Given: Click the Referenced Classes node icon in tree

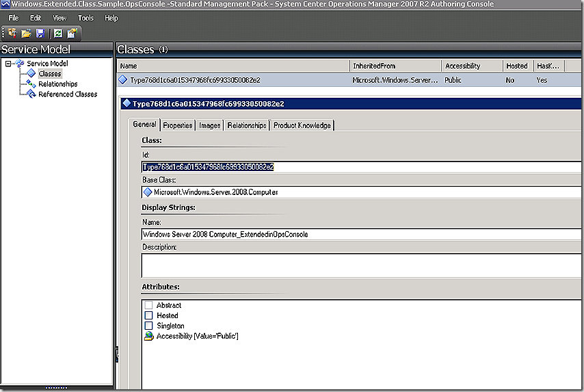Looking at the screenshot, I should [31, 94].
